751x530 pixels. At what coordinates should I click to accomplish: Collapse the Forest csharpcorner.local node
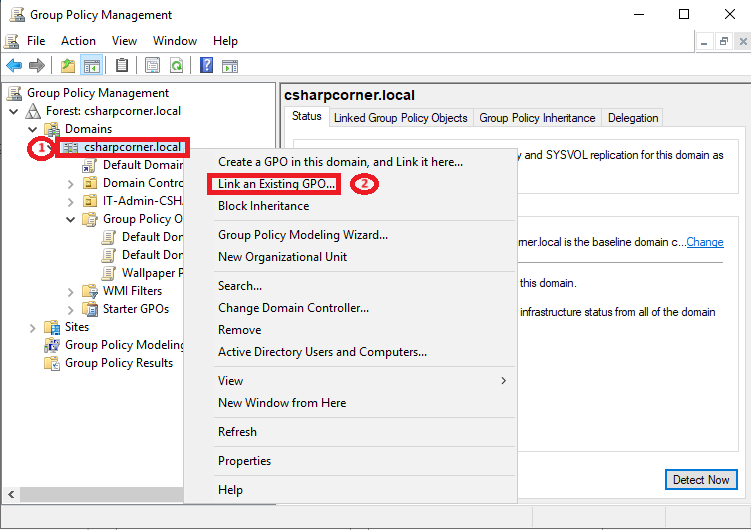14,112
